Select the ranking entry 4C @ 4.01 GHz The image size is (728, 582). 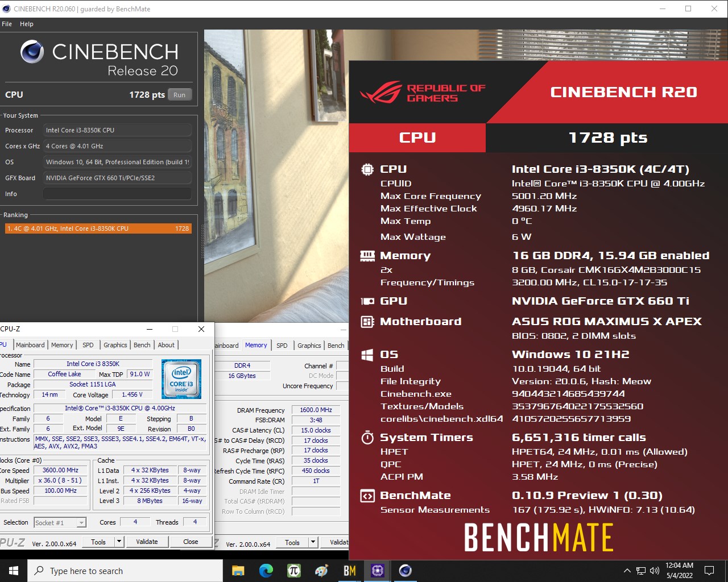pyautogui.click(x=98, y=228)
